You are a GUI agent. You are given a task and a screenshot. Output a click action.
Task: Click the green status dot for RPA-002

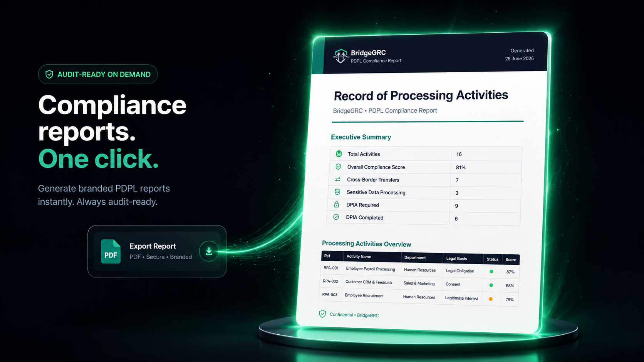(491, 285)
